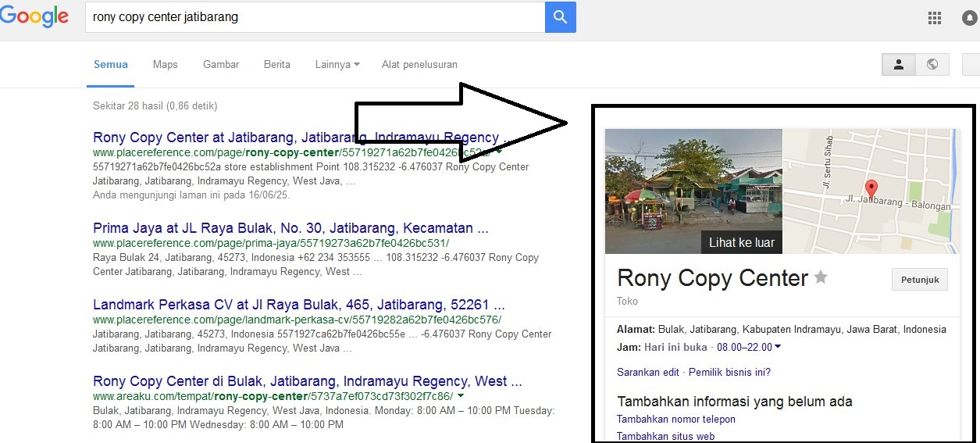980x443 pixels.
Task: Click the Petunjuk directions button
Action: [x=920, y=279]
